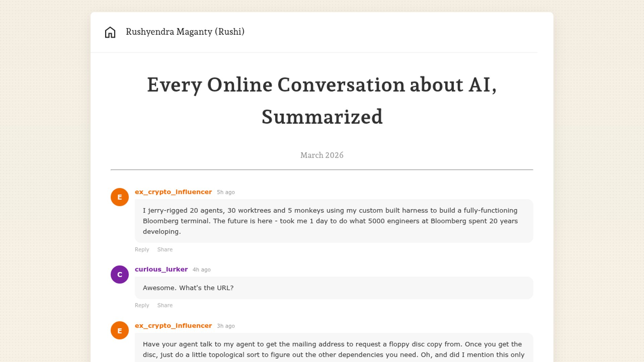
Task: Open ex_crypto_influencer username on 5h ago comment
Action: (173, 192)
